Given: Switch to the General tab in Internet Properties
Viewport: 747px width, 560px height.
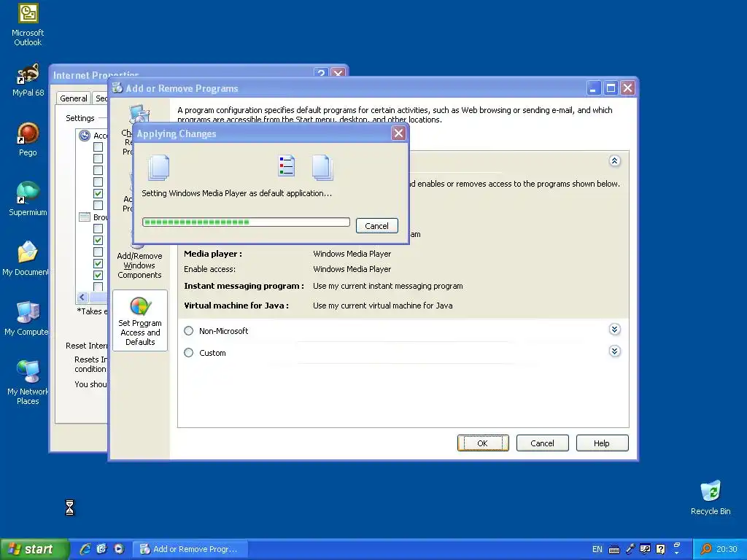Looking at the screenshot, I should pos(74,98).
